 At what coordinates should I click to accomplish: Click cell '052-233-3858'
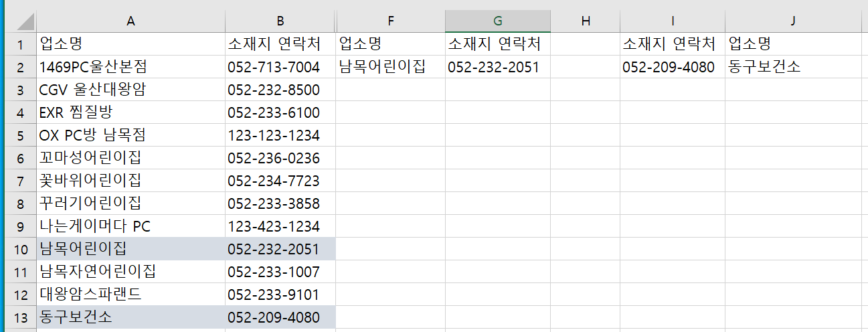click(x=280, y=203)
